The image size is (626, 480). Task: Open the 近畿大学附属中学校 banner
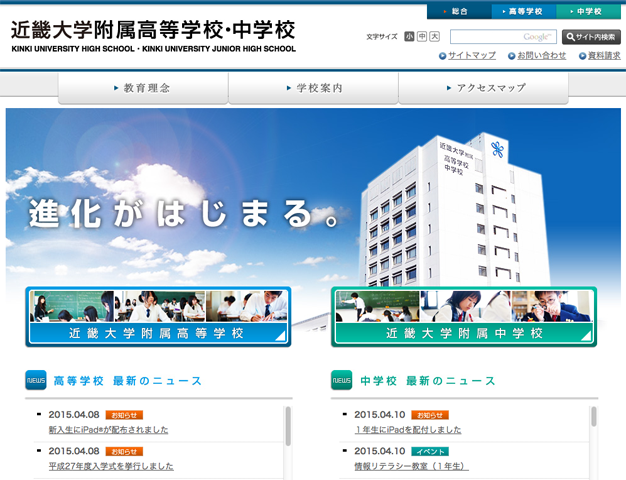pyautogui.click(x=464, y=317)
